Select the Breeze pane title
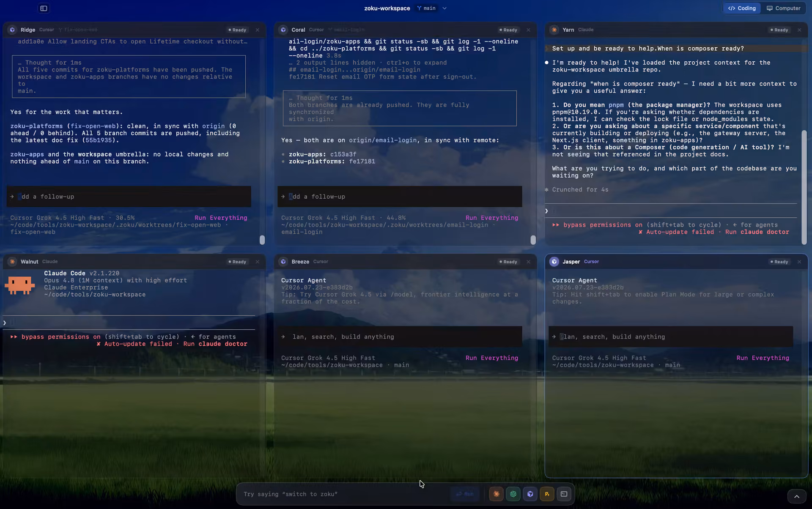 tap(300, 262)
